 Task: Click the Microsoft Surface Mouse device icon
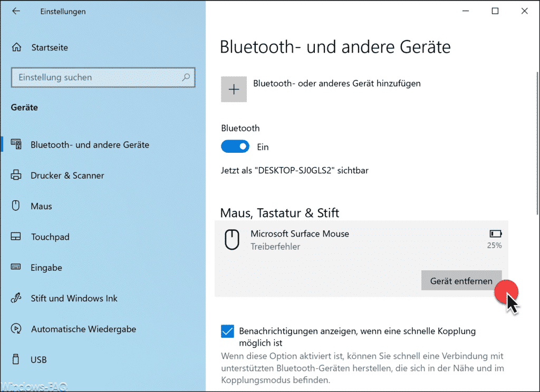tap(232, 240)
